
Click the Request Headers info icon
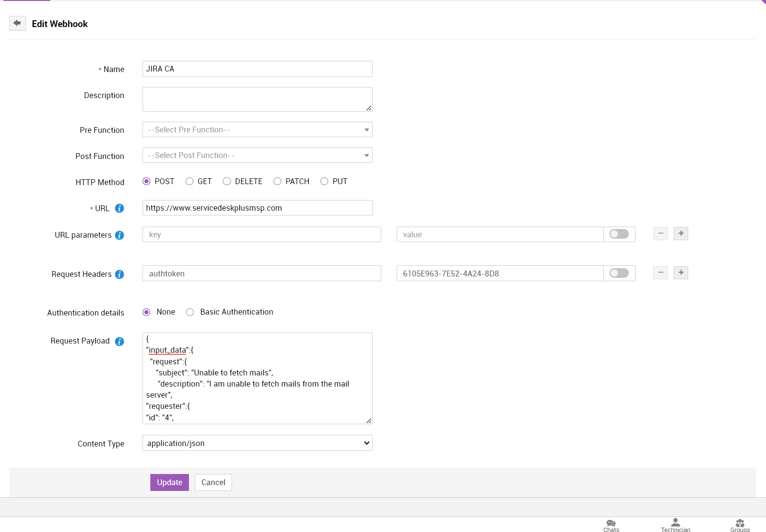pos(119,274)
